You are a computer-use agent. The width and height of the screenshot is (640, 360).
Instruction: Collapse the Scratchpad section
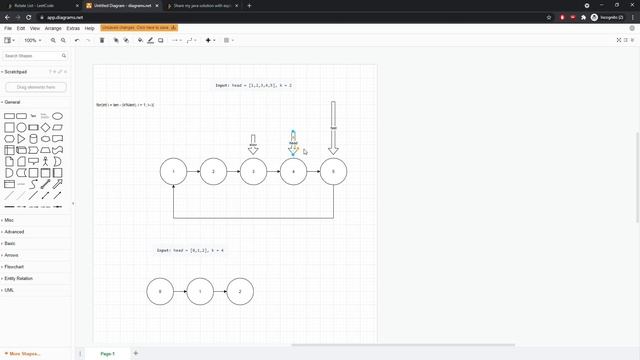15,72
